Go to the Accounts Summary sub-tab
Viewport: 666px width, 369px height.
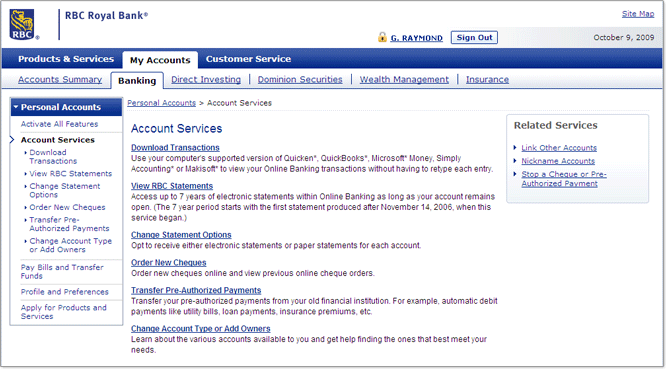(x=60, y=79)
